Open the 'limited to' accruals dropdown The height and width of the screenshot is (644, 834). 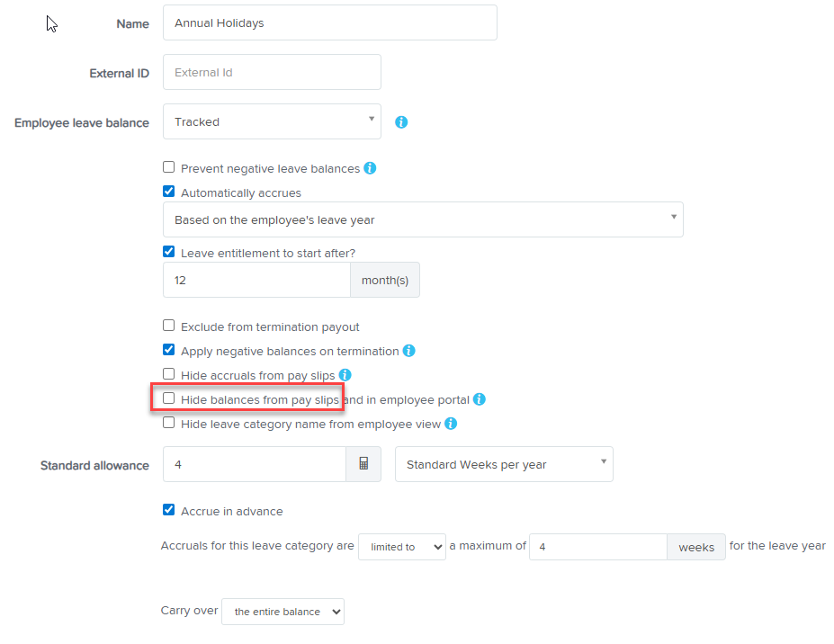coord(401,547)
